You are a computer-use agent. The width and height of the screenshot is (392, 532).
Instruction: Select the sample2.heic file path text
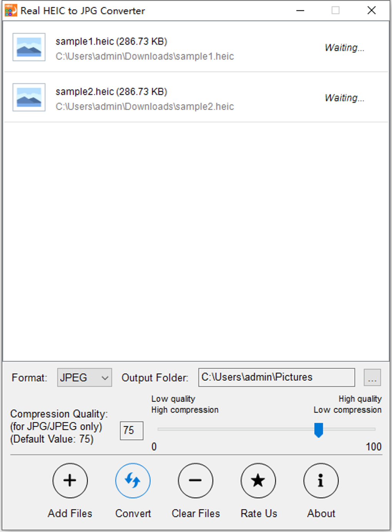coord(145,107)
